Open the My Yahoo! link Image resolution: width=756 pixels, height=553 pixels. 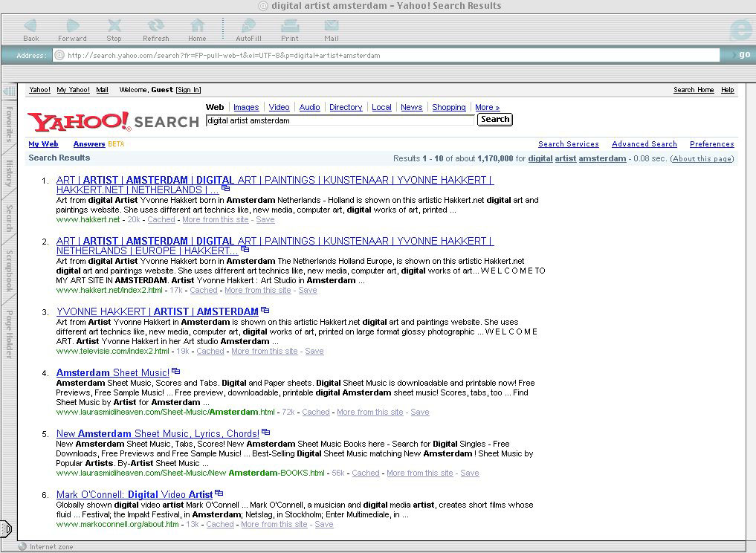click(74, 90)
